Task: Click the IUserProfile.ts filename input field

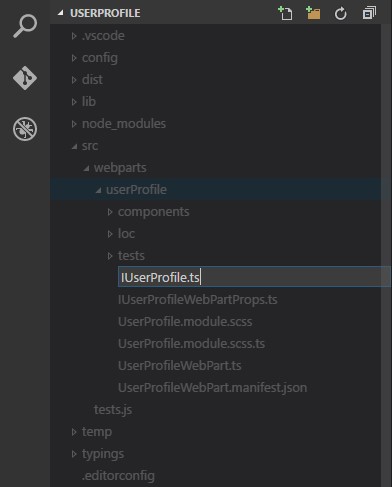Action: [254, 277]
